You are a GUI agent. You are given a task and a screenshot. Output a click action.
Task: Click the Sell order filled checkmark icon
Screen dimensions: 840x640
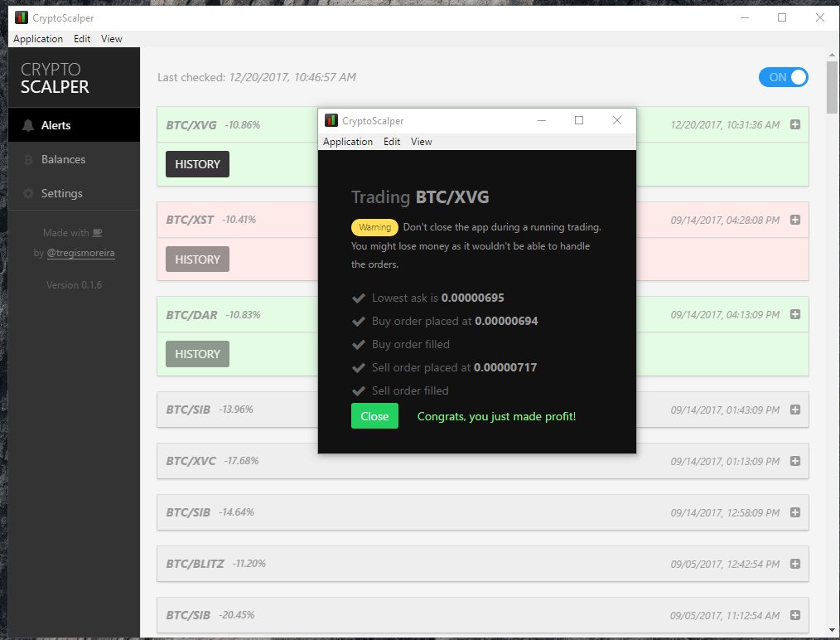(x=359, y=390)
